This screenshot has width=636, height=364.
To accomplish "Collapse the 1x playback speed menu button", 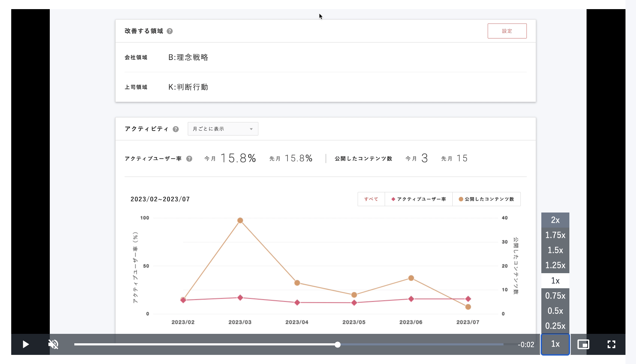I will pos(555,344).
